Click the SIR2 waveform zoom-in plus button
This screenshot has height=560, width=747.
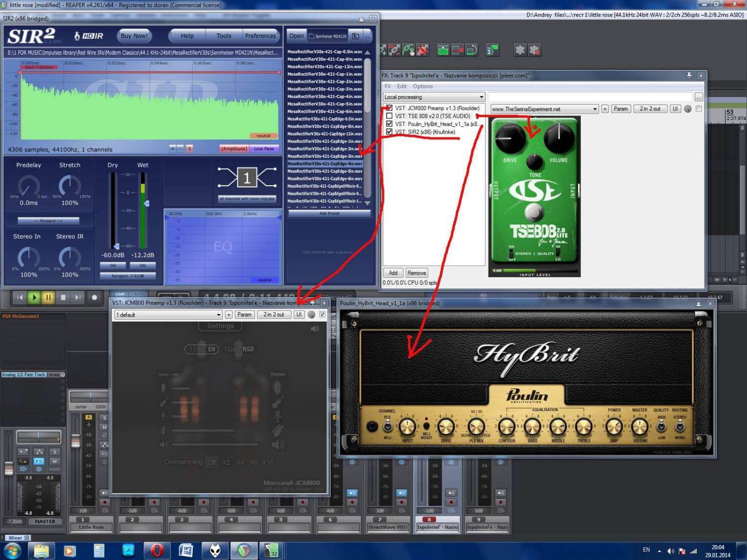(x=172, y=148)
